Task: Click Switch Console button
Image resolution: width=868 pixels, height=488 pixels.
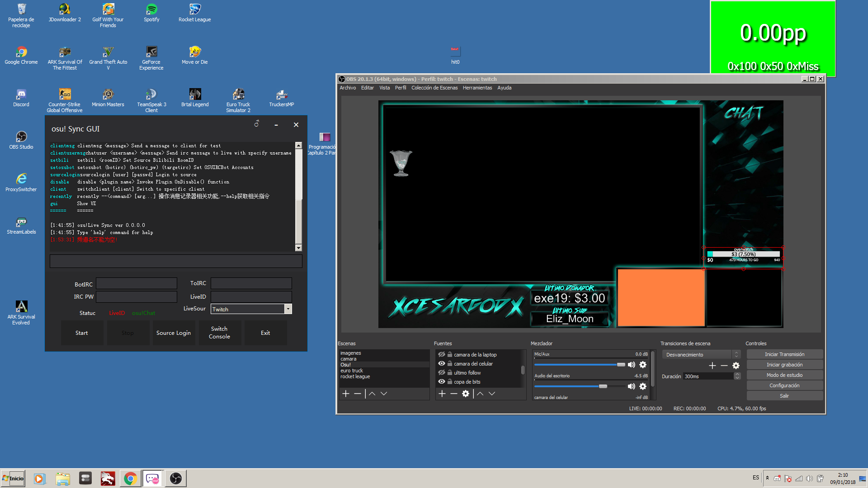Action: pos(220,333)
